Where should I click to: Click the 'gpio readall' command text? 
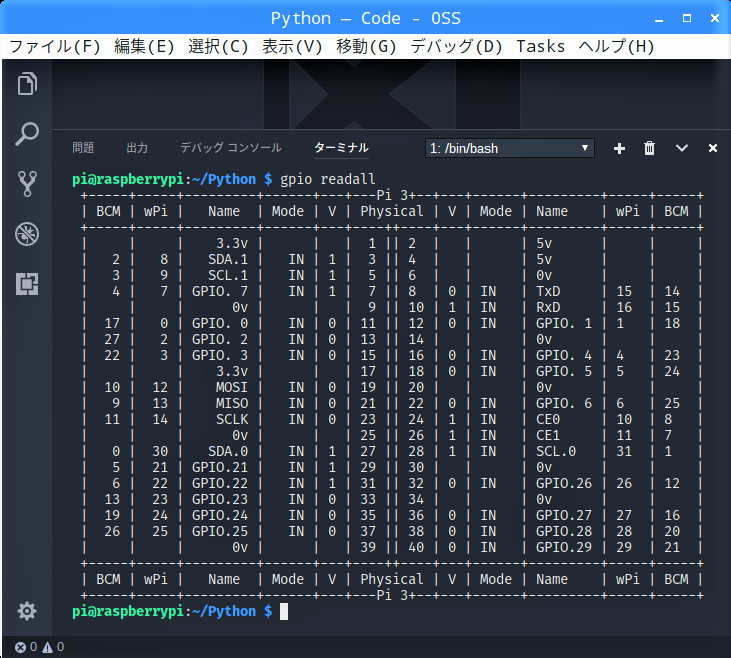327,179
